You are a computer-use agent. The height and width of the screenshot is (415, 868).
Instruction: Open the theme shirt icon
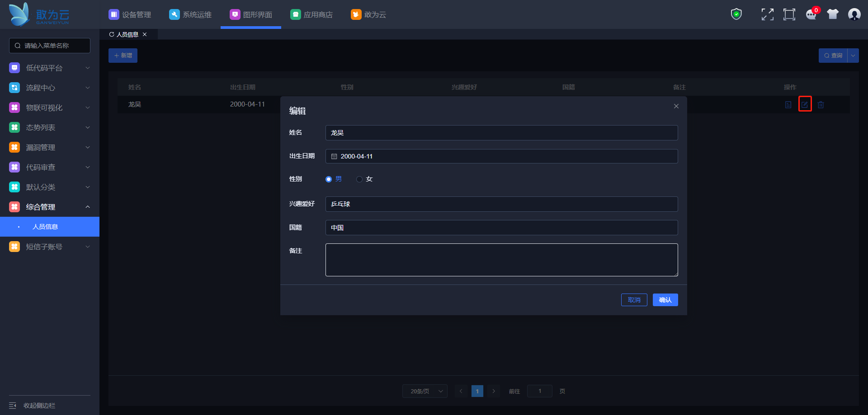832,14
